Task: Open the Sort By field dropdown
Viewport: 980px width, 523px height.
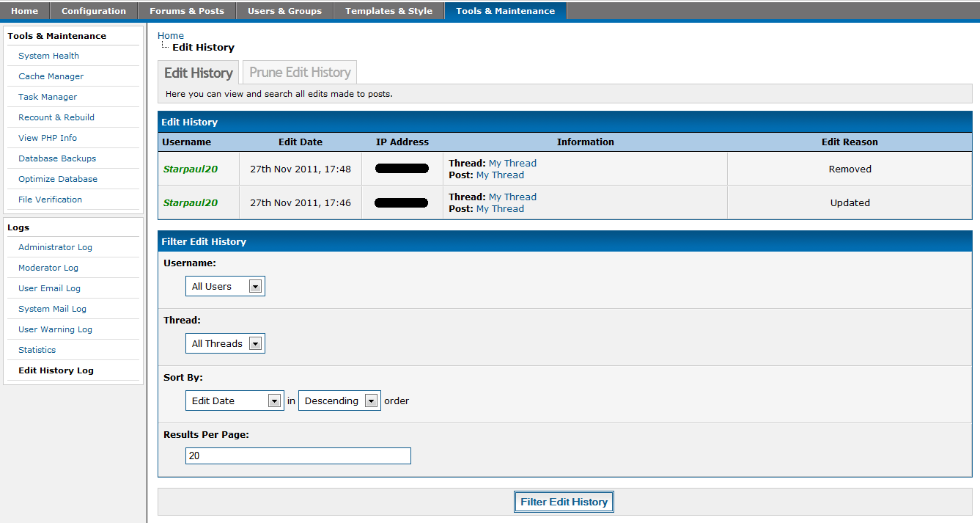Action: 235,401
